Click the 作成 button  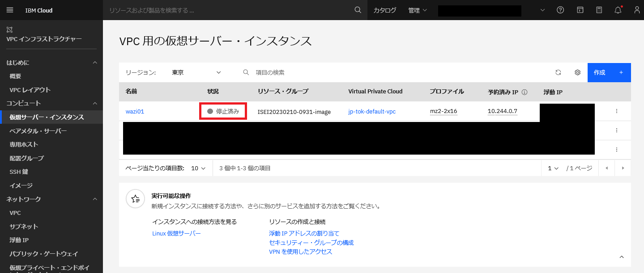pos(609,72)
